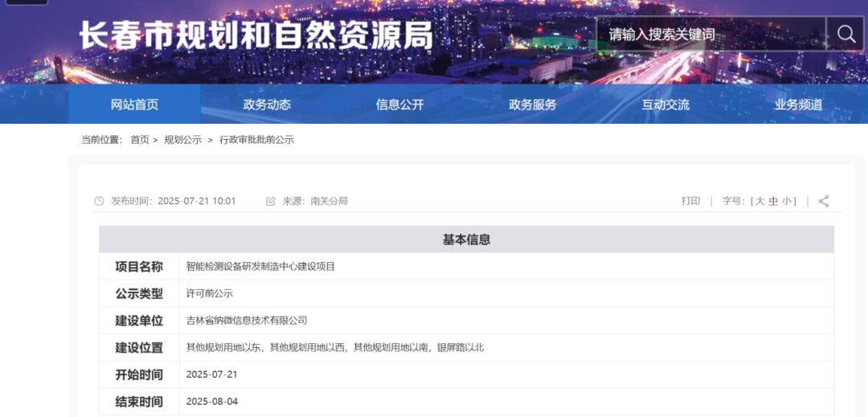
Task: Go to 行政审批批前公示 breadcrumb link
Action: (257, 140)
